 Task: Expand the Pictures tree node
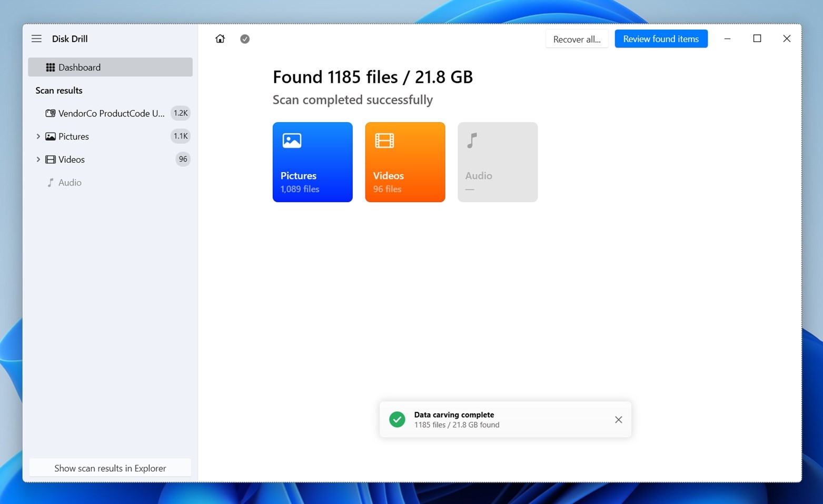[38, 136]
